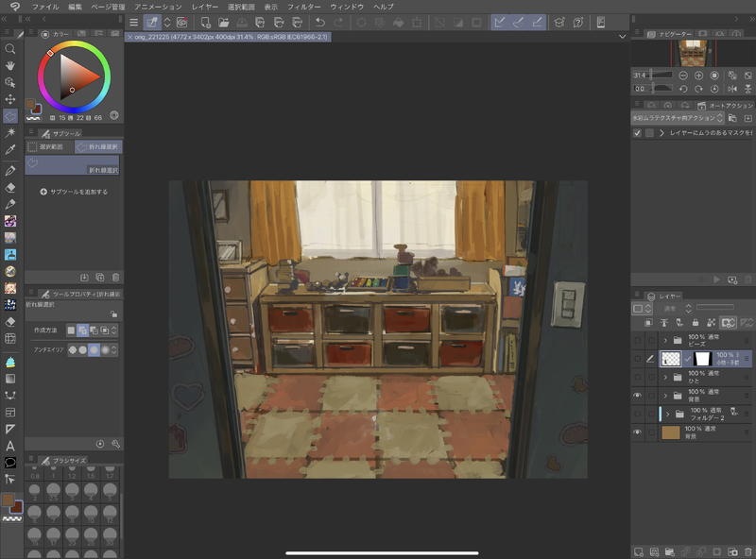Screen dimensions: 756x559
Task: Select the layer mask thumbnail
Action: point(702,359)
